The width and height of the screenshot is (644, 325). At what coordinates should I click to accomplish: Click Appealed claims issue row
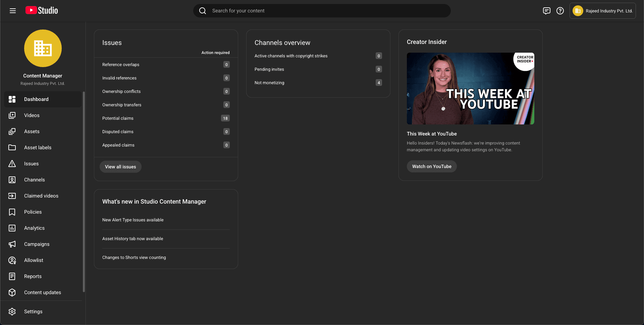coord(166,145)
